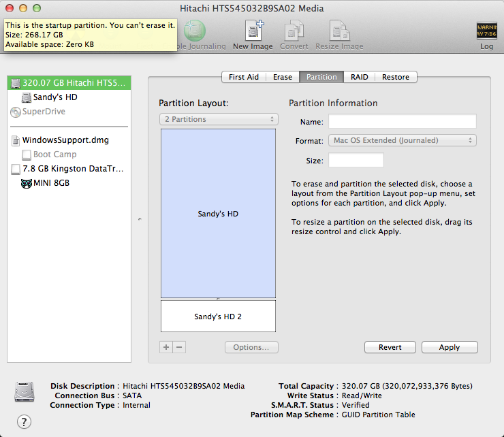Select the Sandy's HD partition block

click(x=218, y=213)
